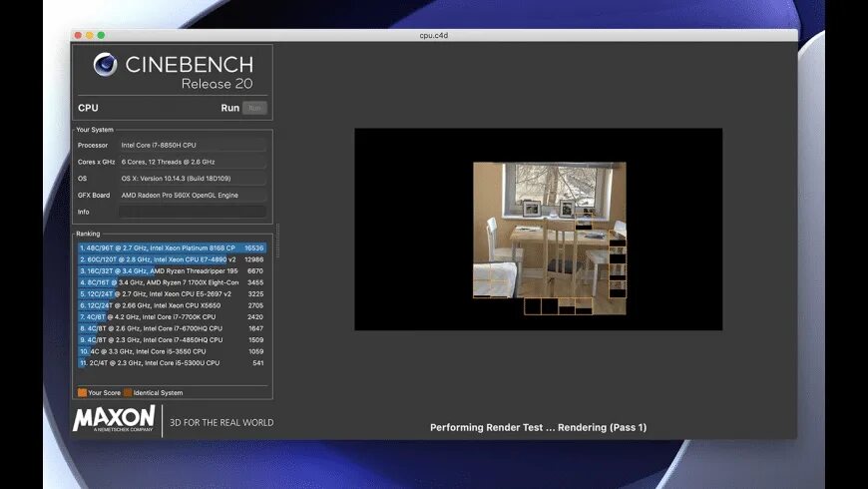The height and width of the screenshot is (489, 868).
Task: Minimize the window using the yellow button
Action: point(90,36)
